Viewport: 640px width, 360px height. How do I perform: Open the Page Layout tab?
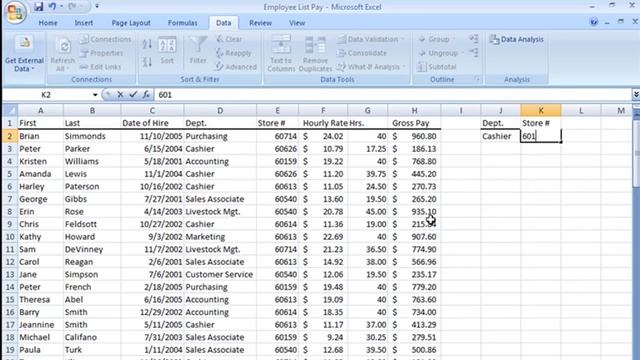(x=131, y=23)
